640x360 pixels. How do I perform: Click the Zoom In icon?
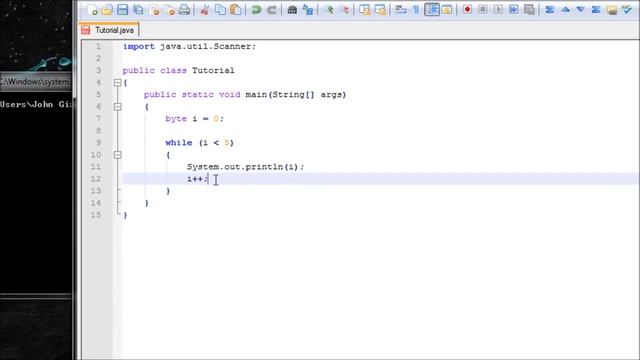click(x=329, y=10)
